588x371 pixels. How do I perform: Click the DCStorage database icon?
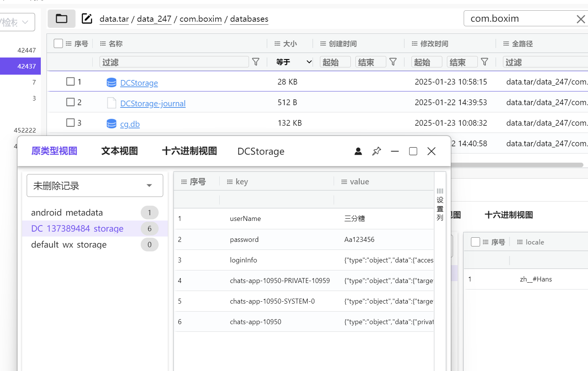pos(111,83)
